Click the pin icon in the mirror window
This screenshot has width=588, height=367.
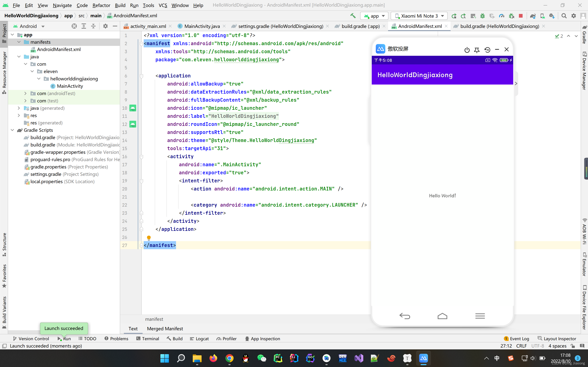(477, 50)
